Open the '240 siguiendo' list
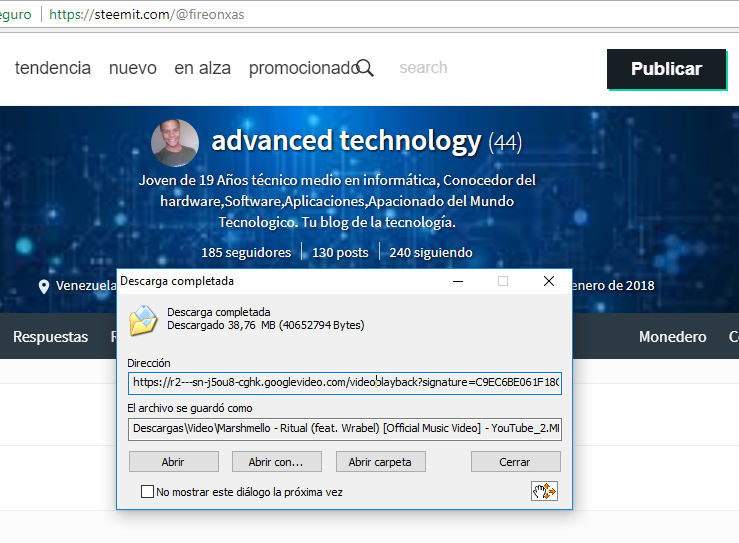The image size is (739, 543). (431, 253)
